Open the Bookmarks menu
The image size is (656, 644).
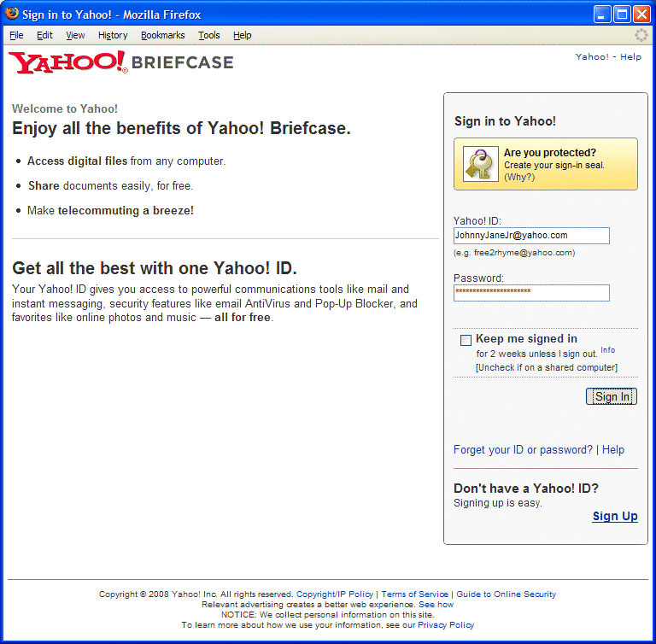tap(163, 35)
